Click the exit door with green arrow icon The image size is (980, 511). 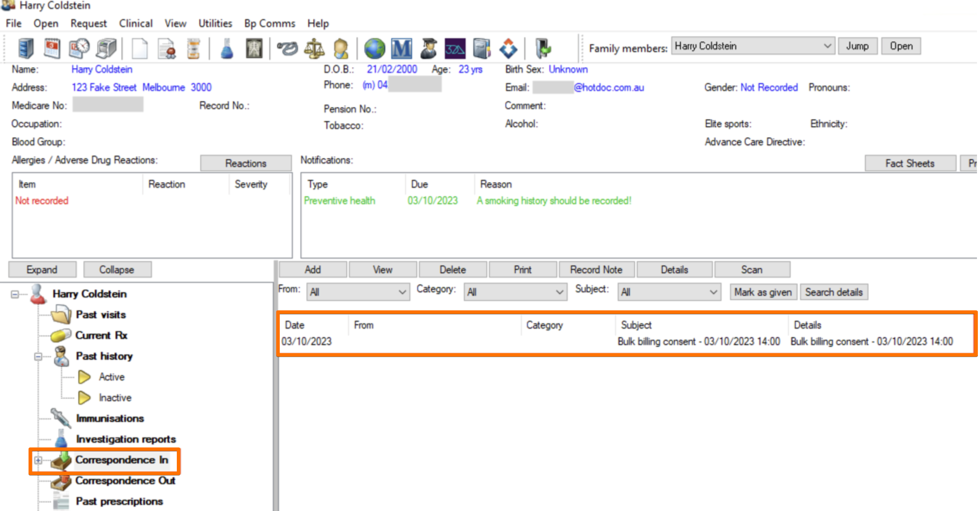click(543, 48)
